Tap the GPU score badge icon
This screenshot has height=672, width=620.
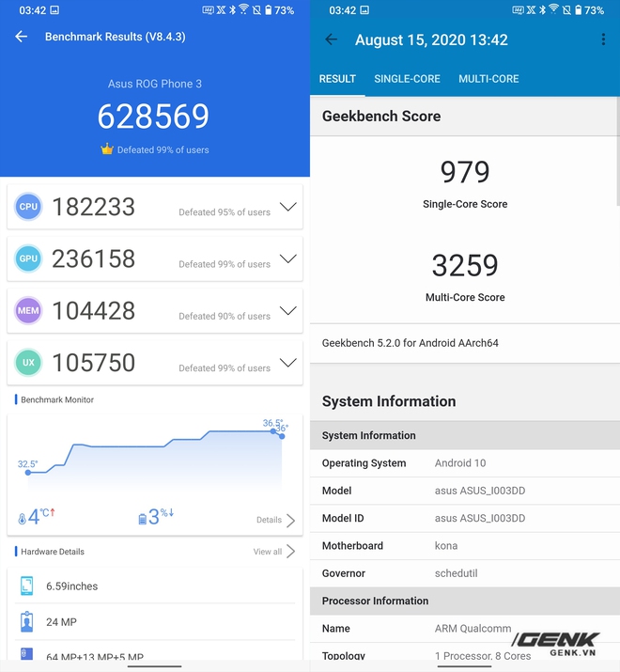pos(28,258)
